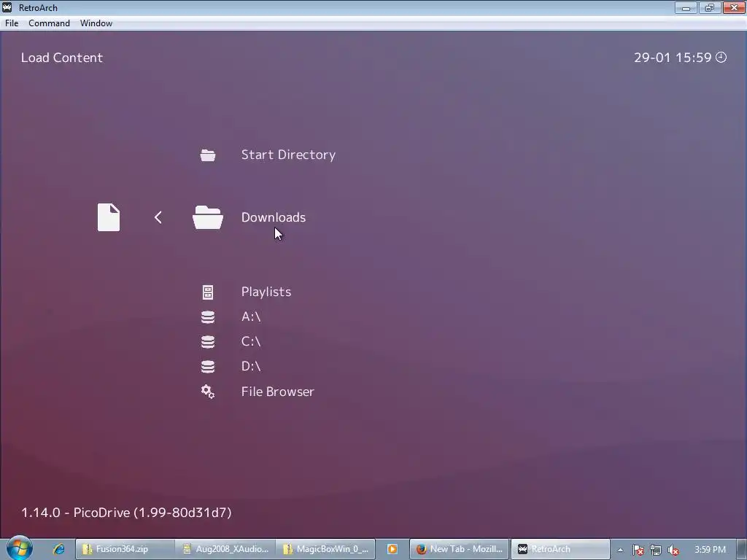Click the RetroArch taskbar button
Viewport: 747px width, 560px height.
coord(560,549)
